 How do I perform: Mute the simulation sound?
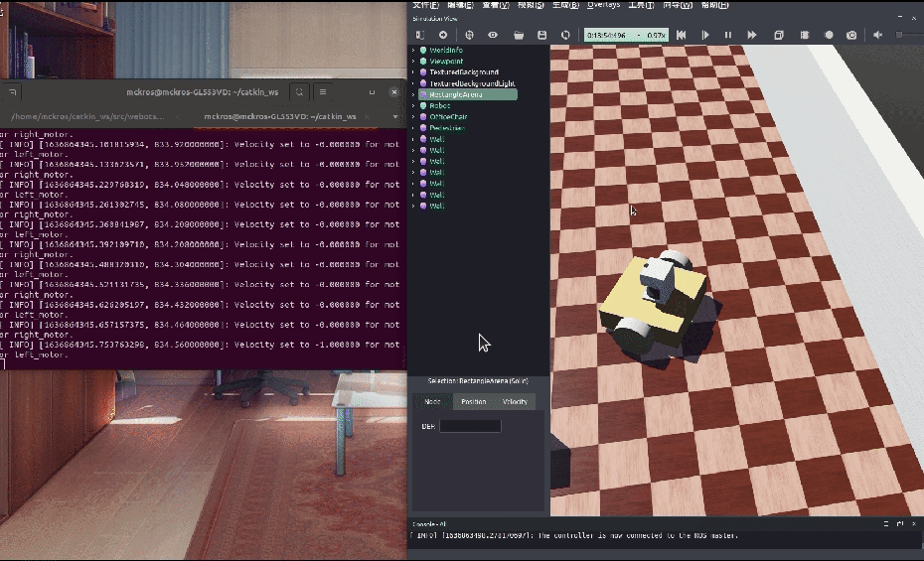coord(878,36)
